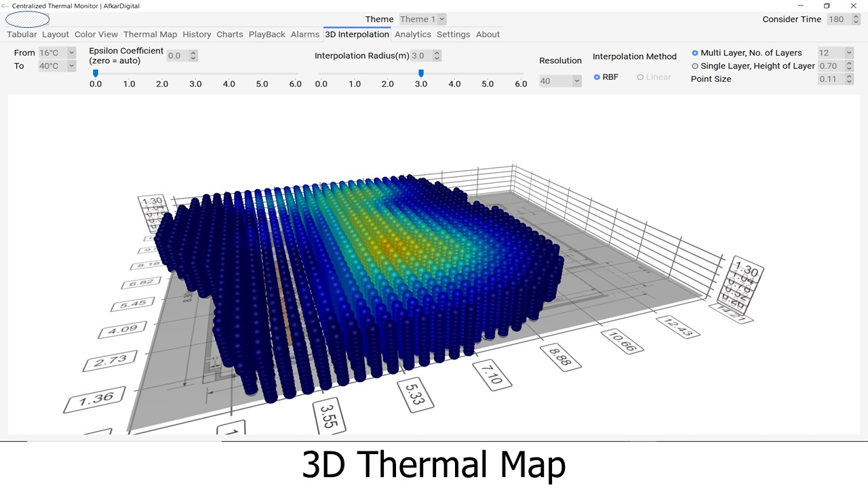
Task: Select the RBF interpolation method
Action: click(x=597, y=77)
